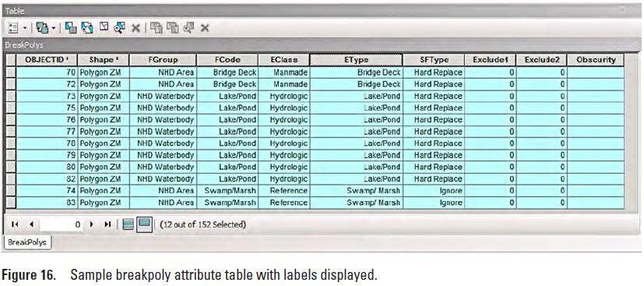
Task: Click row selector box for OBJECTID 79
Action: coord(10,155)
